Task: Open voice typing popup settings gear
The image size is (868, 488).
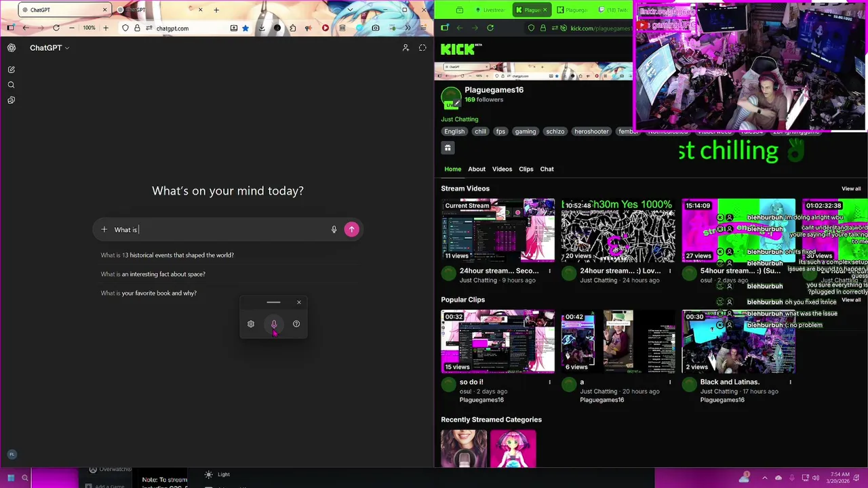Action: 251,324
